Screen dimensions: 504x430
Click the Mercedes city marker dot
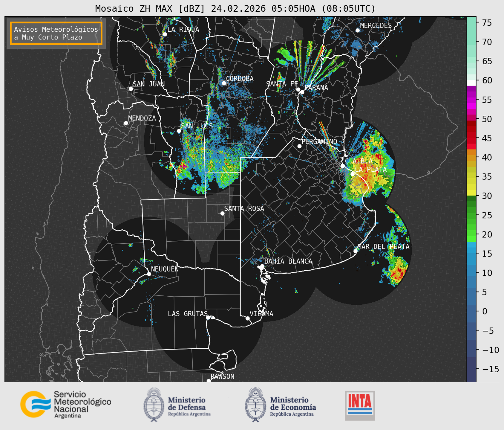pyautogui.click(x=358, y=31)
